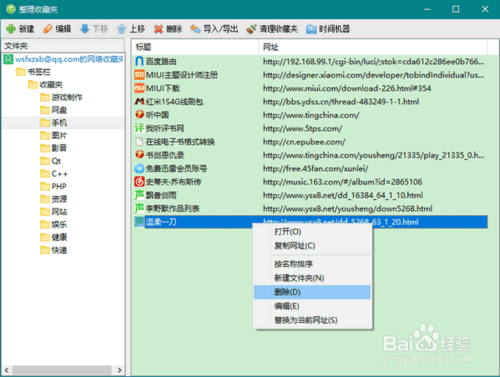Choose 按名称排序 from context menu
This screenshot has width=500, height=377.
(312, 264)
